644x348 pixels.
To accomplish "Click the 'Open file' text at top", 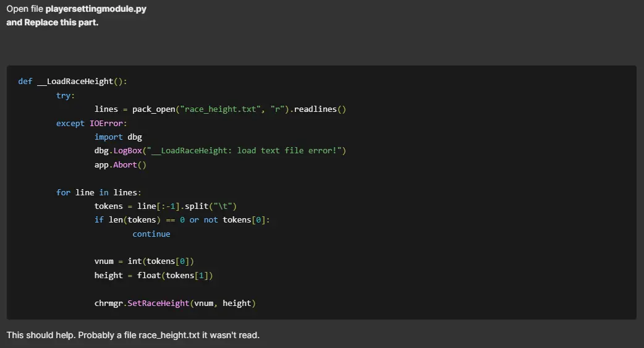I will pyautogui.click(x=25, y=9).
